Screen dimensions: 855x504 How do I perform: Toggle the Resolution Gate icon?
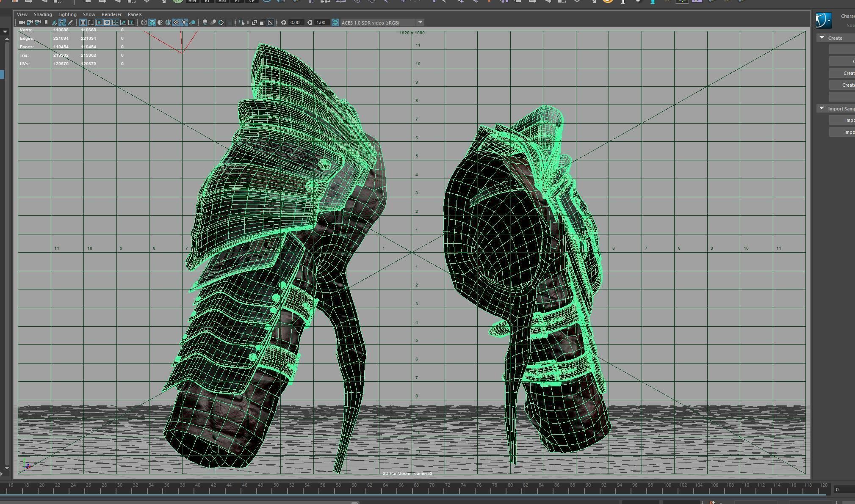99,22
